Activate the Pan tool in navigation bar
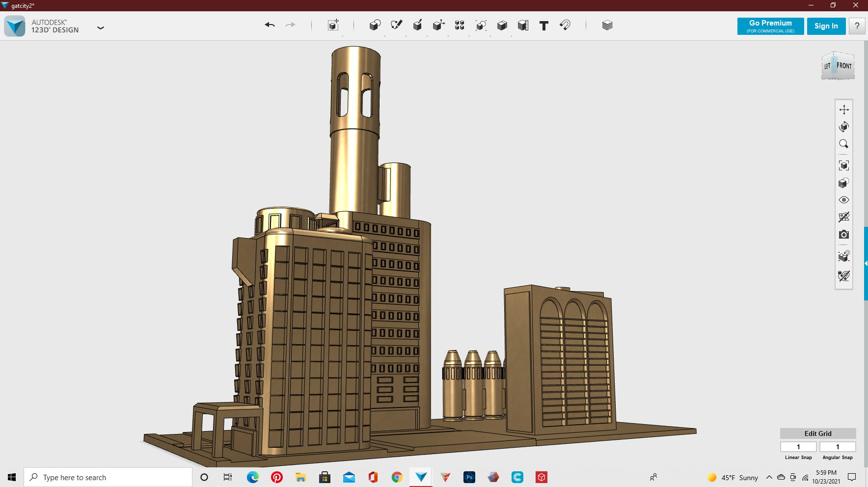Viewport: 868px width, 487px height. point(844,109)
